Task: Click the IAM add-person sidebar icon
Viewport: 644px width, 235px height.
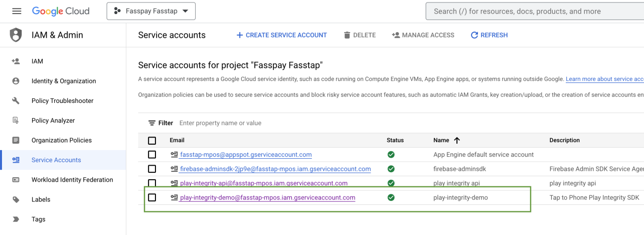Action: (x=16, y=61)
